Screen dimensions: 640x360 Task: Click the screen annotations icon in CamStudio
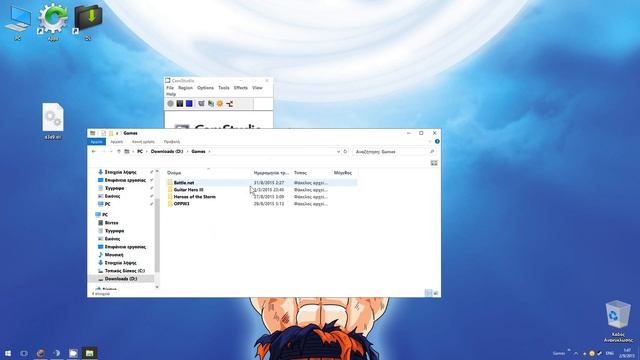[211, 104]
